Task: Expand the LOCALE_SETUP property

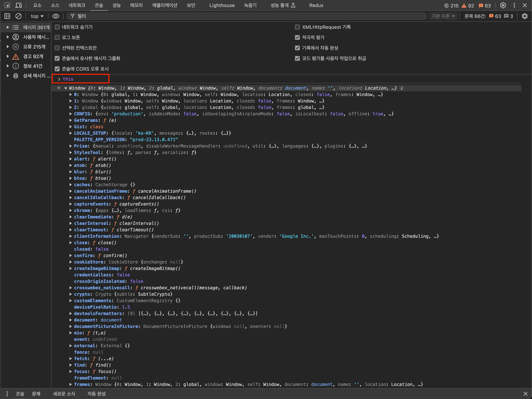Action: point(70,133)
